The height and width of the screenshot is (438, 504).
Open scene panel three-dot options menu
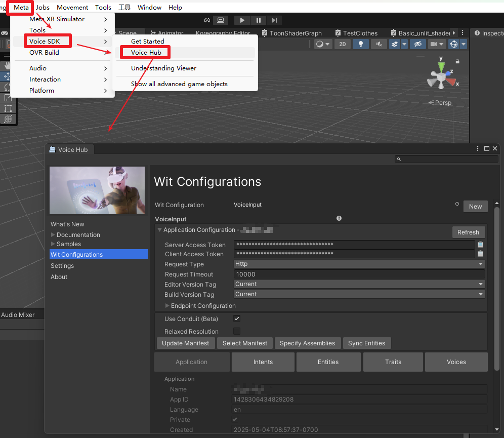tap(463, 32)
